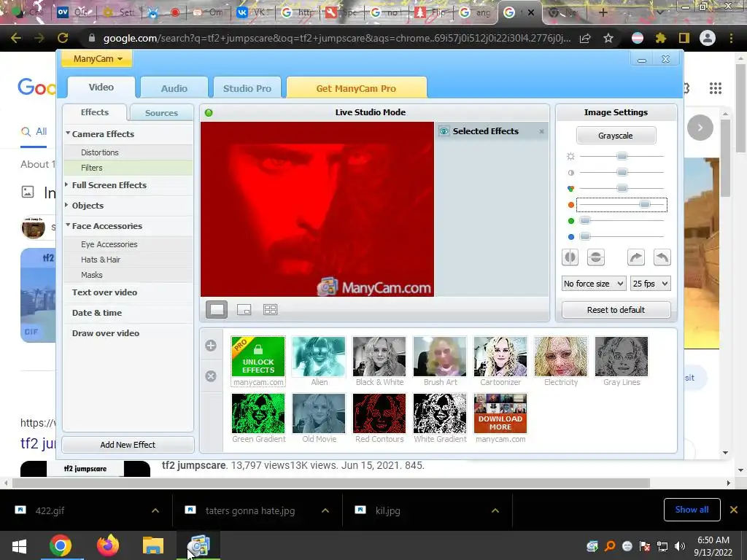The height and width of the screenshot is (560, 747).
Task: Open the Get ManyCam Pro tab
Action: (356, 88)
